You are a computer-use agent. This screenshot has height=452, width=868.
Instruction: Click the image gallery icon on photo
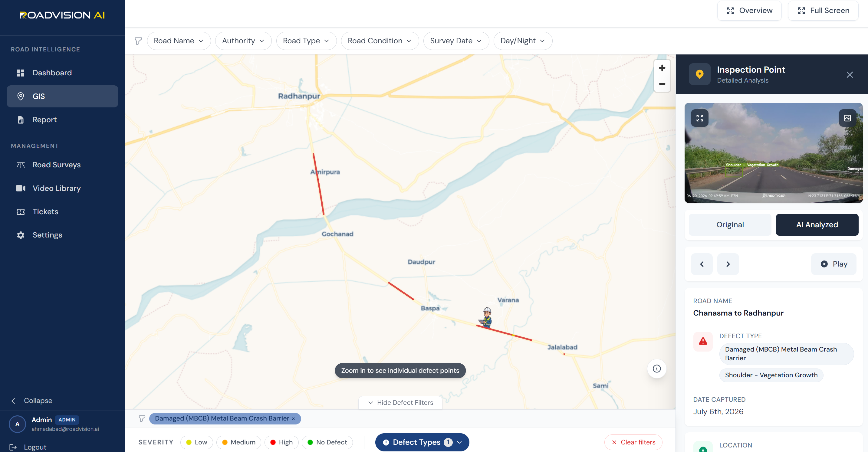coord(847,118)
